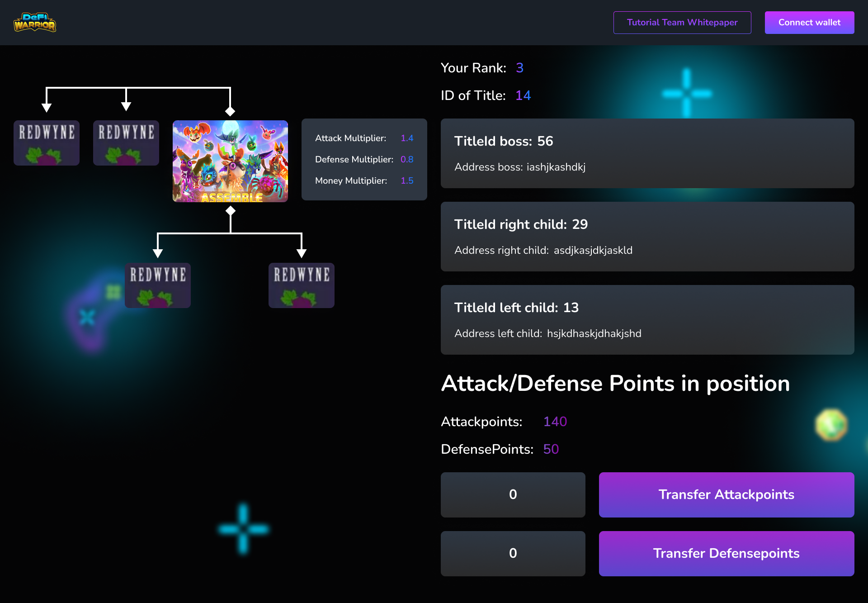Select the bottom-left child Redwyne card
Image resolution: width=868 pixels, height=603 pixels.
158,285
